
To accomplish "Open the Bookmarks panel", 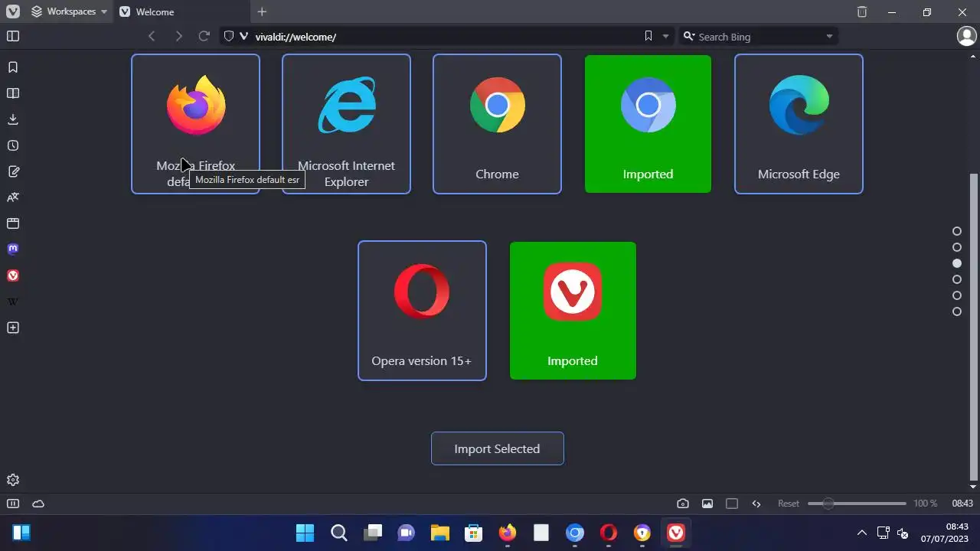I will (13, 67).
